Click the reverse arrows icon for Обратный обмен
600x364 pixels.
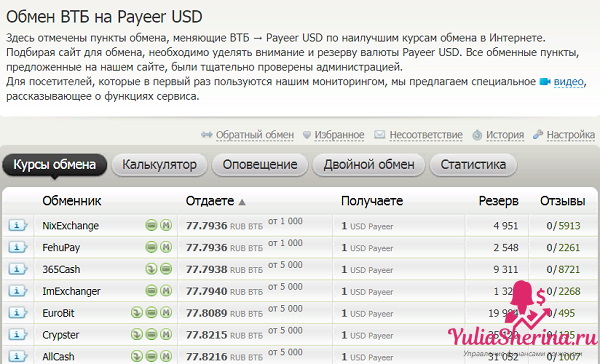207,135
